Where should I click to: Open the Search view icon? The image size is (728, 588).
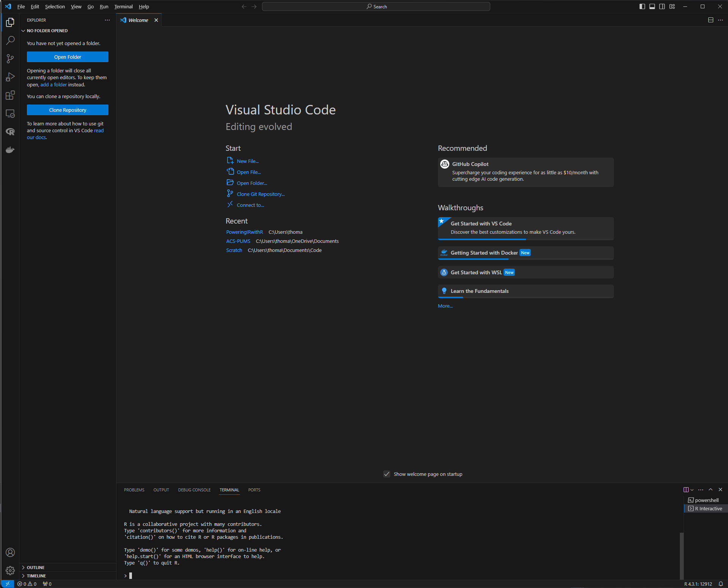[x=10, y=40]
